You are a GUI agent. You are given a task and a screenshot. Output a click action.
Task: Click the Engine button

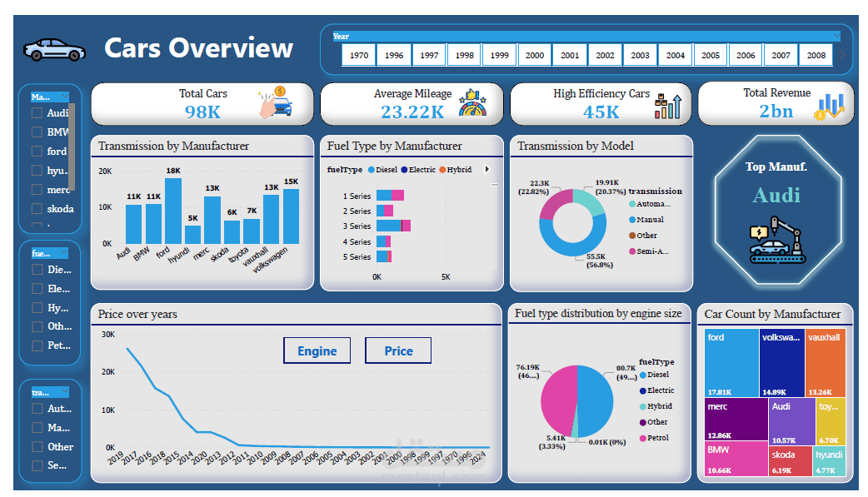pyautogui.click(x=317, y=350)
